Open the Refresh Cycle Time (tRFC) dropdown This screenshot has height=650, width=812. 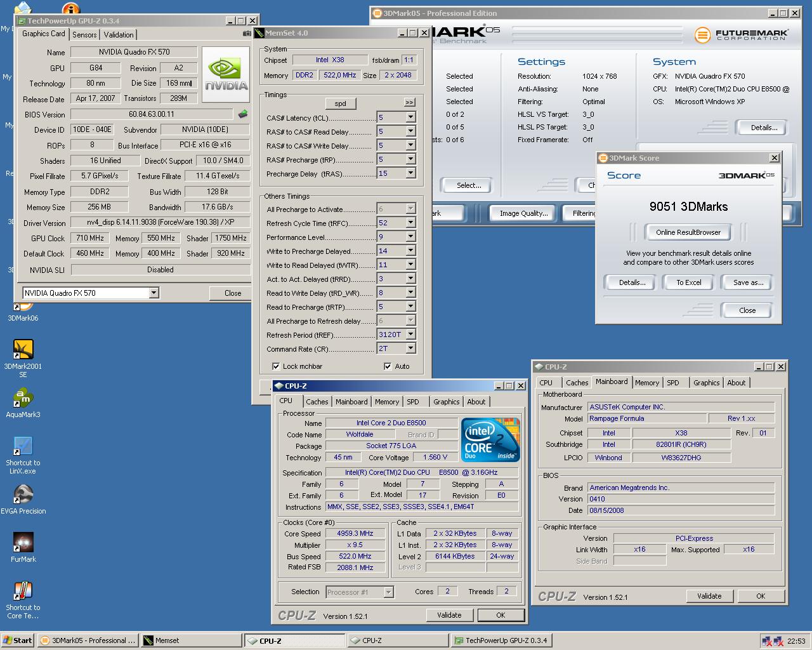(x=410, y=223)
